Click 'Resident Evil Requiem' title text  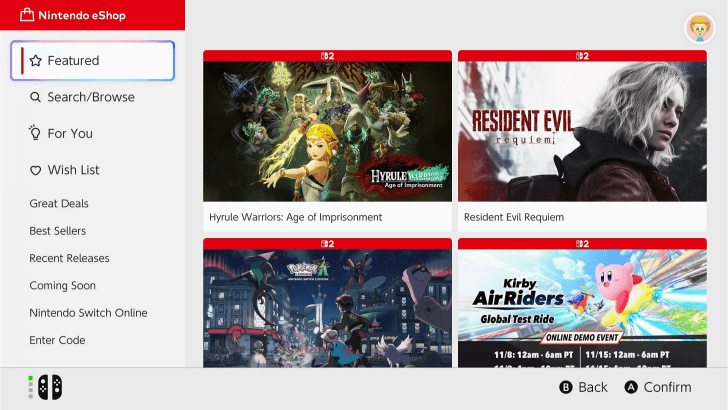(514, 217)
